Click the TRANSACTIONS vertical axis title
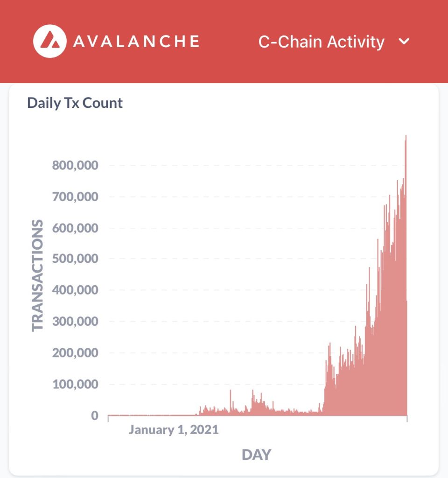 point(37,275)
